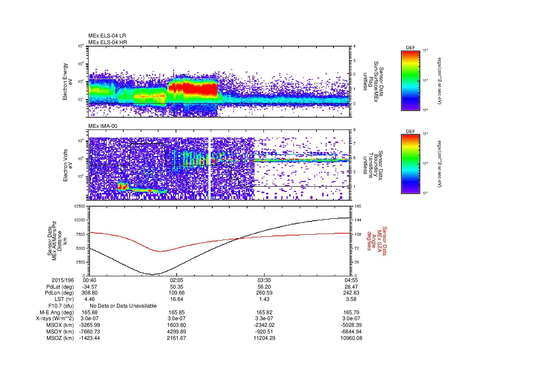Click LST value 1.43
This screenshot has width=555, height=392.
point(264,299)
